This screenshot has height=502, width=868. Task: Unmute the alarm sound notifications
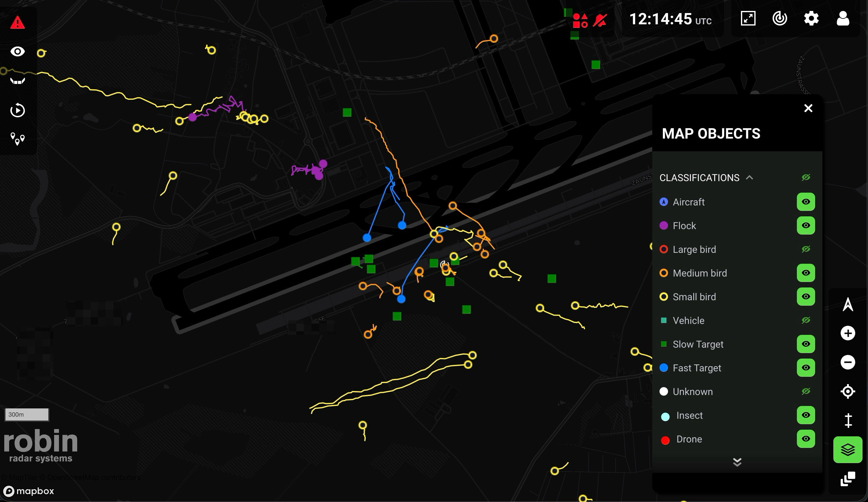click(x=600, y=20)
